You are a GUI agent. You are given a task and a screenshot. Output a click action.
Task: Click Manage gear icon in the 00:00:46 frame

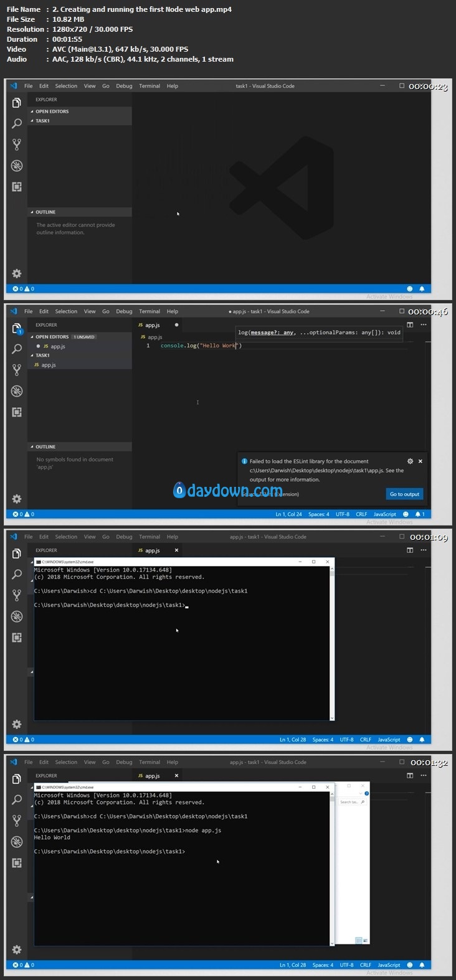(x=17, y=499)
